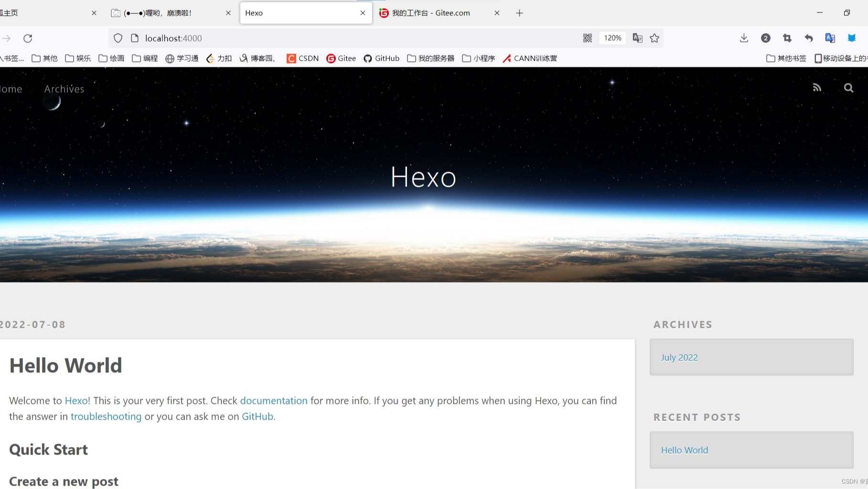The image size is (868, 489).
Task: Expand the 我的服务器 bookmark folder
Action: point(431,58)
